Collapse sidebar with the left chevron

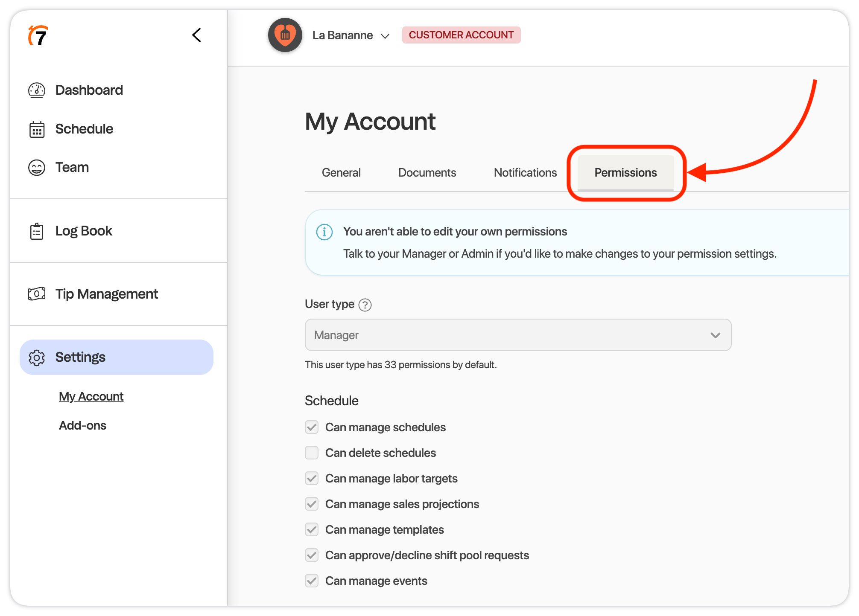[x=196, y=35]
